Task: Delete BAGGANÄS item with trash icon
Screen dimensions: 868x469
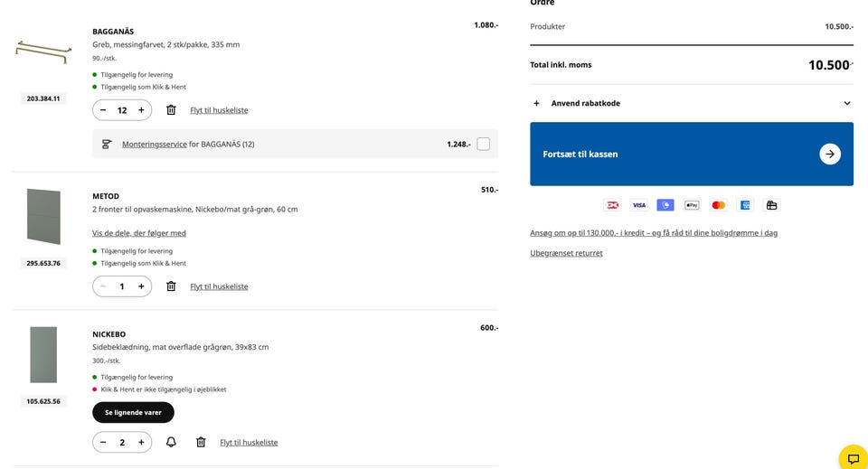Action: pyautogui.click(x=171, y=110)
